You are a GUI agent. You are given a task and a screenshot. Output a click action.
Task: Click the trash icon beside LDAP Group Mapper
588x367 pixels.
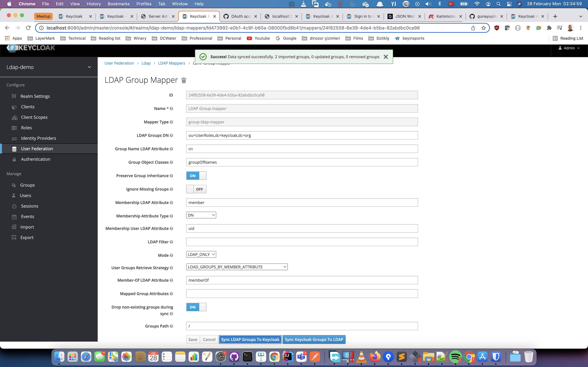click(x=184, y=80)
